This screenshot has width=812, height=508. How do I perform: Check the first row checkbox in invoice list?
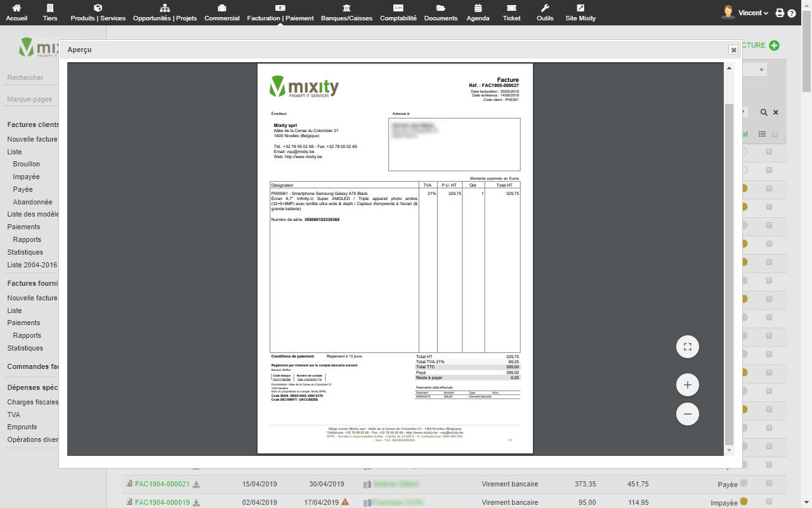pyautogui.click(x=769, y=152)
